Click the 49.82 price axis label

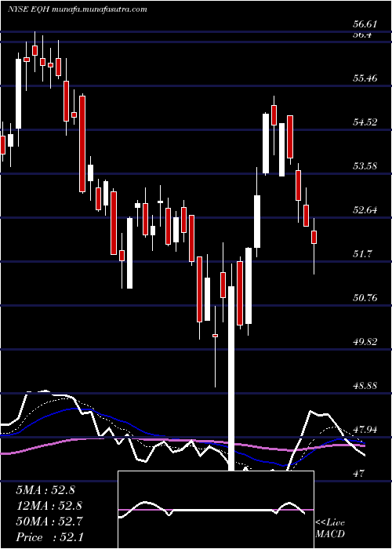coord(365,342)
